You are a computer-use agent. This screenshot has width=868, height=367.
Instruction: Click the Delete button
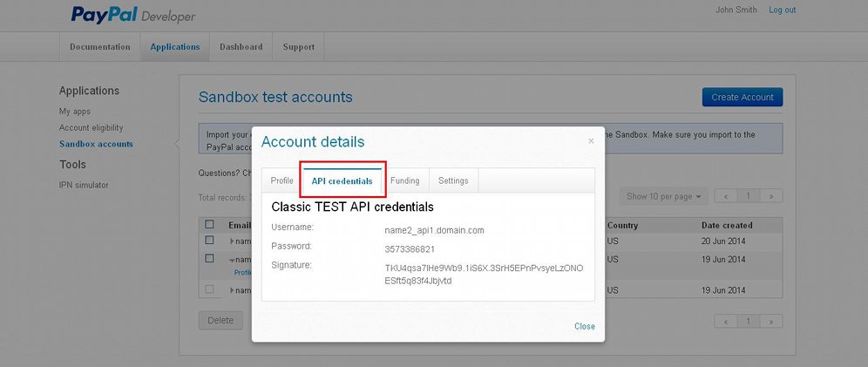point(220,321)
